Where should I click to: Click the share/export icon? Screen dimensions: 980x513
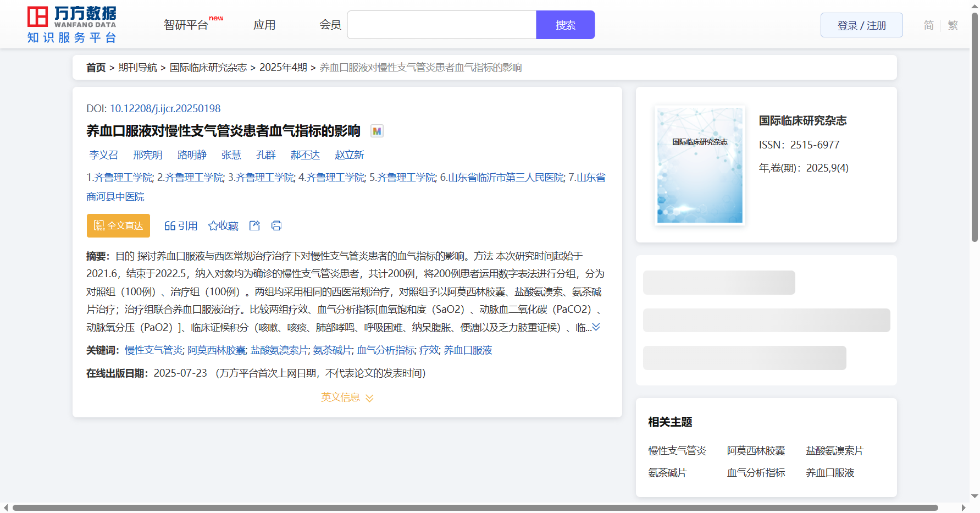(x=254, y=225)
